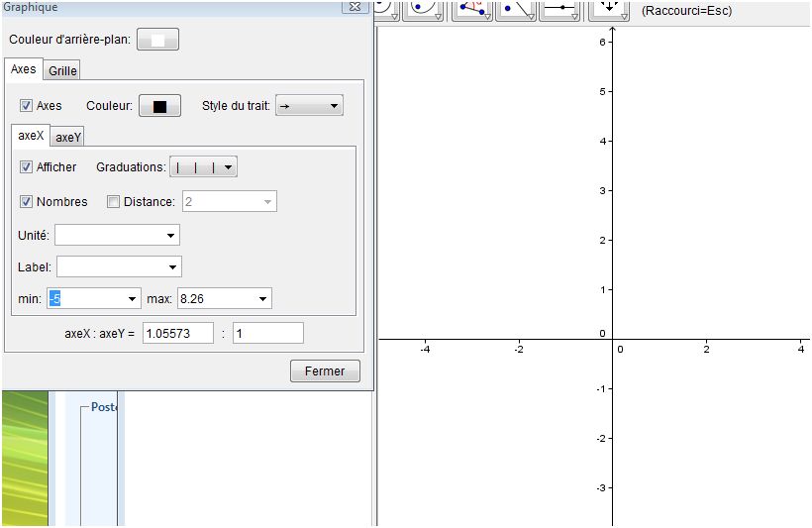Disable the Nombres checkbox

pyautogui.click(x=27, y=202)
